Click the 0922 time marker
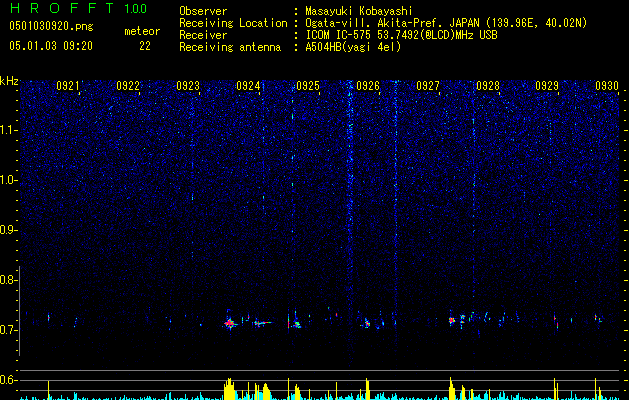Screen dimensions: 629x400 tap(128, 85)
